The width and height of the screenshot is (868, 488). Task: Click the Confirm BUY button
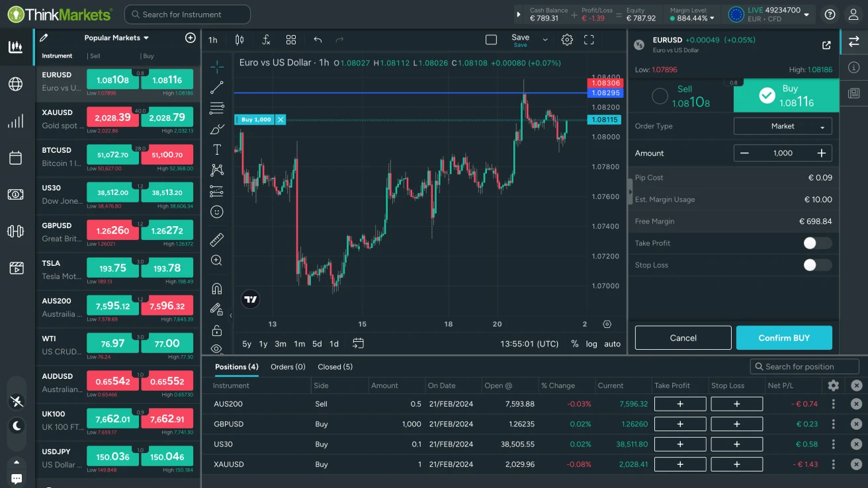(x=784, y=337)
